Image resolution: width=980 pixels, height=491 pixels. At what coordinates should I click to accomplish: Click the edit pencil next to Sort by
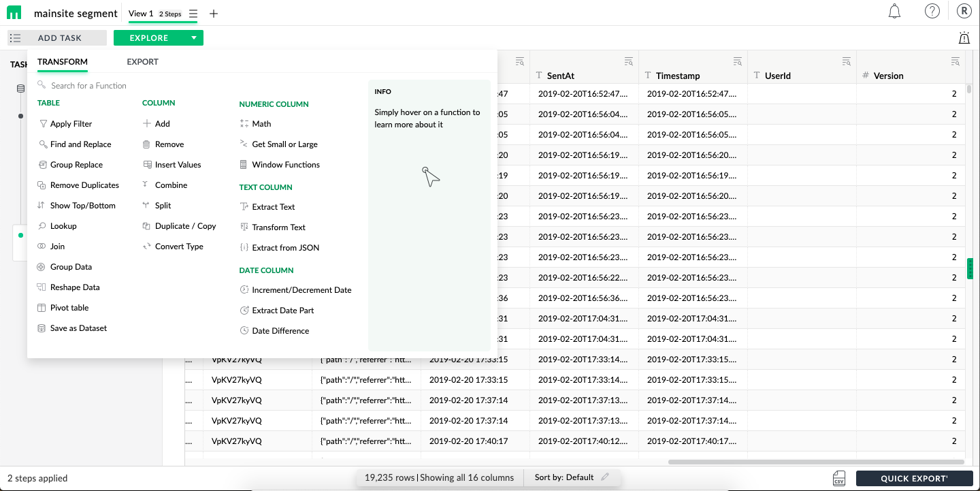605,477
